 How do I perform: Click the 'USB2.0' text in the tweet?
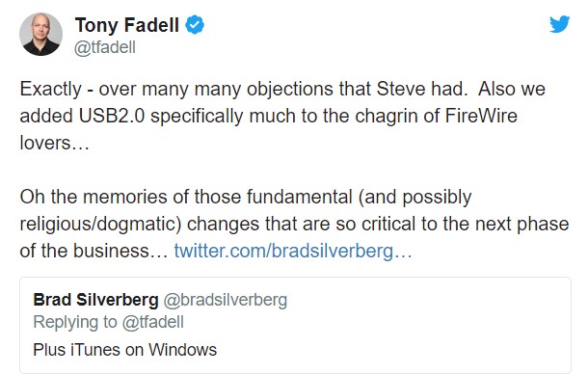[x=112, y=116]
